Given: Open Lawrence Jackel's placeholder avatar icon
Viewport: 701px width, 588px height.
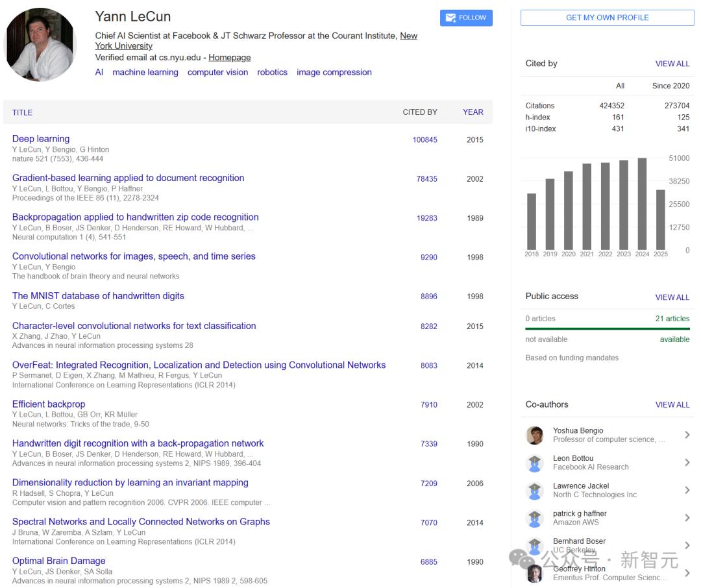Looking at the screenshot, I should click(x=534, y=491).
